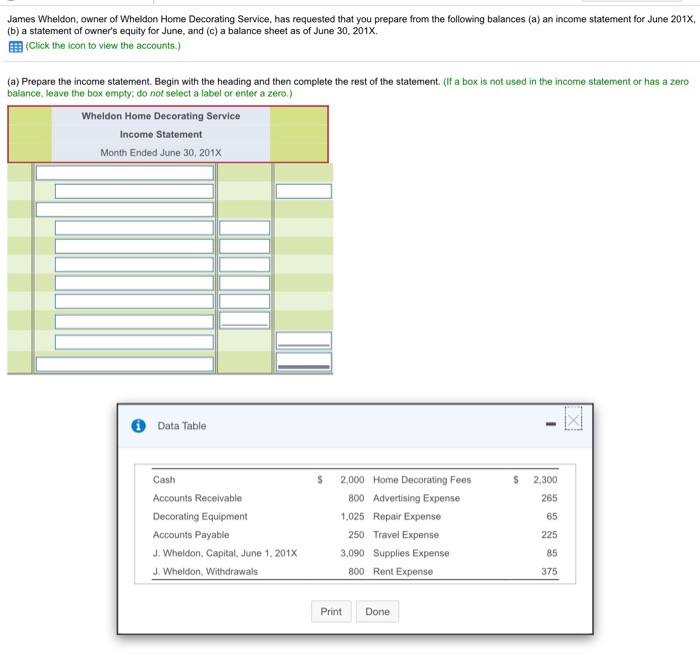
Task: Click Done in the Data Table dialog
Action: (x=377, y=611)
